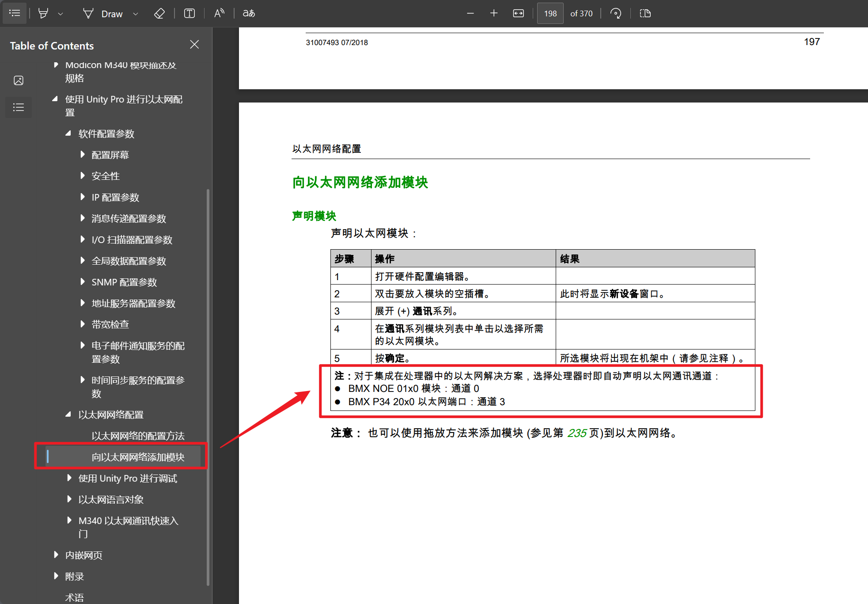Viewport: 868px width, 604px height.
Task: Expand 消息传递配置参数 entry
Action: [x=82, y=218]
